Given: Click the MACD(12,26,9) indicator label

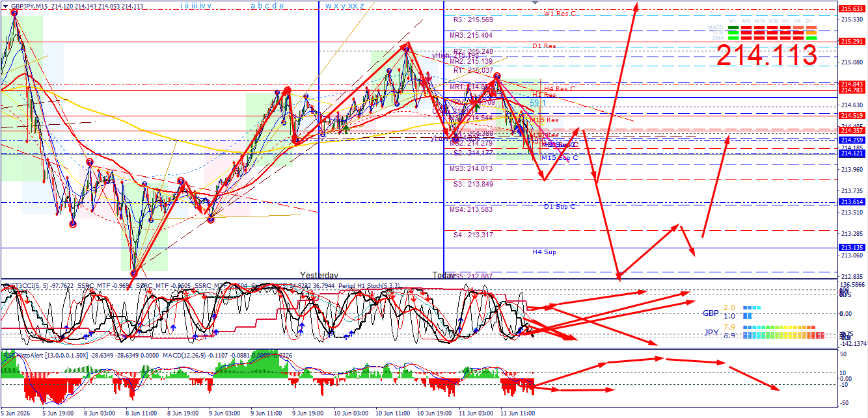Looking at the screenshot, I should (x=184, y=355).
